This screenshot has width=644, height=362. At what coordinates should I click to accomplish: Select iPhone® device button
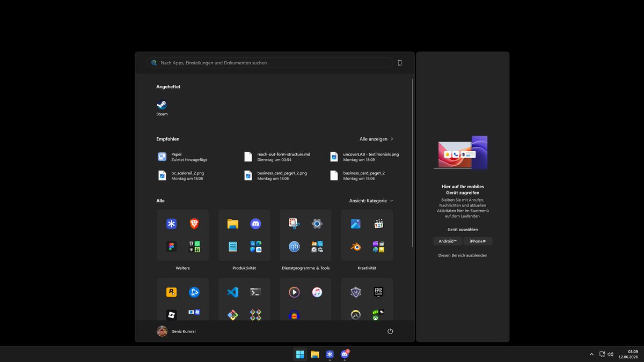(x=478, y=241)
